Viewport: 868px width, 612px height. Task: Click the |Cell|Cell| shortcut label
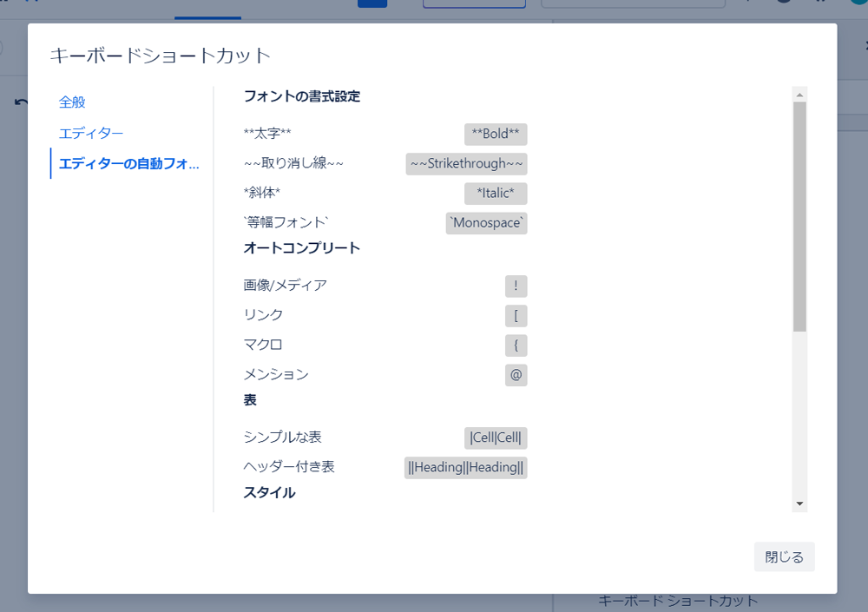click(x=496, y=438)
